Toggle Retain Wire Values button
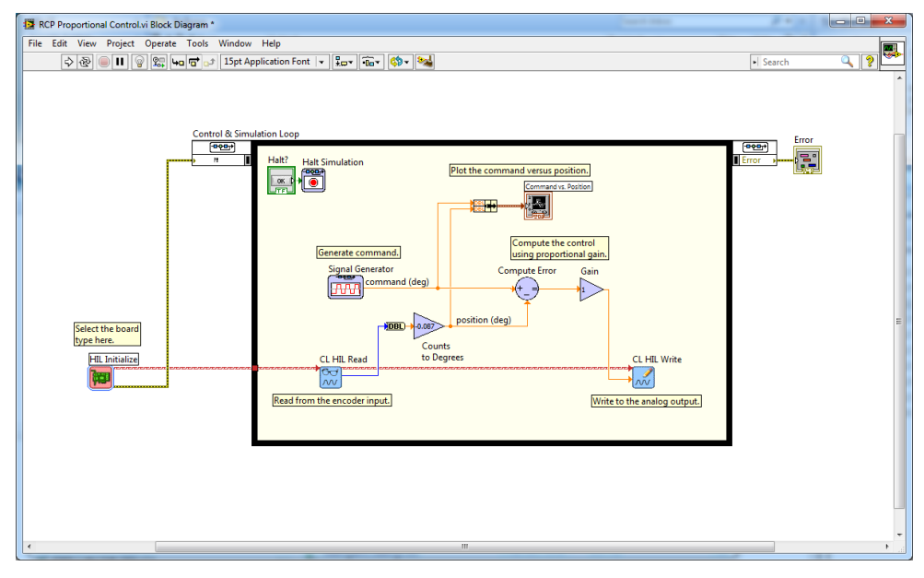Screen dimensions: 924x578 pyautogui.click(x=158, y=62)
